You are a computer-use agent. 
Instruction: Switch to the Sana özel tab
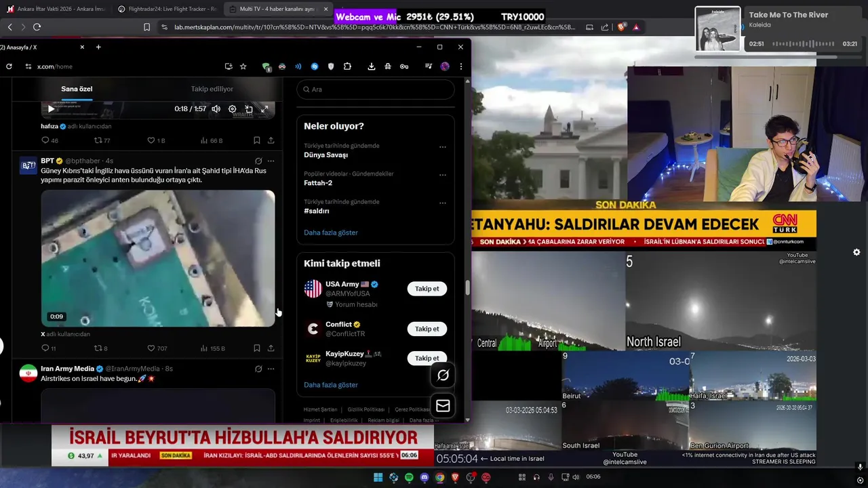pyautogui.click(x=77, y=89)
